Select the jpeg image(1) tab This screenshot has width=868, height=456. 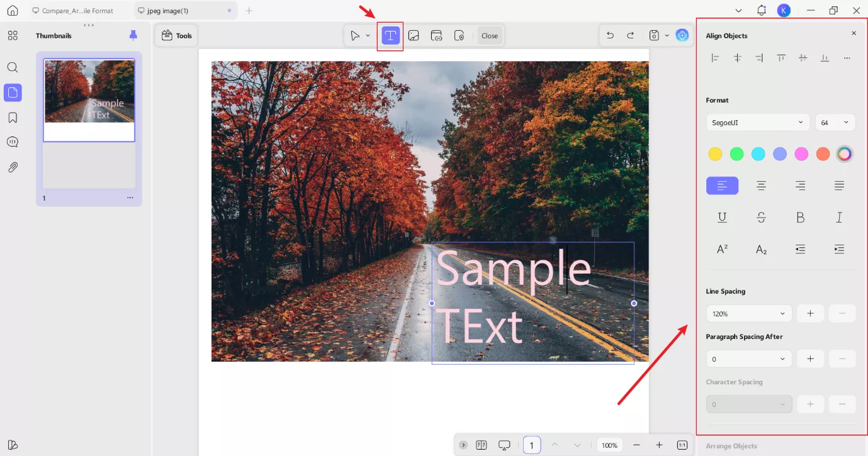pyautogui.click(x=167, y=11)
